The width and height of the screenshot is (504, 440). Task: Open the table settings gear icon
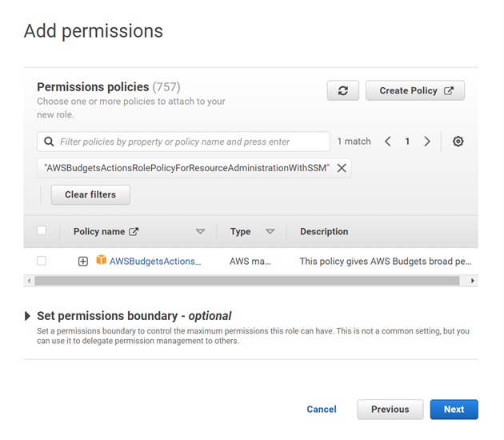(x=458, y=142)
